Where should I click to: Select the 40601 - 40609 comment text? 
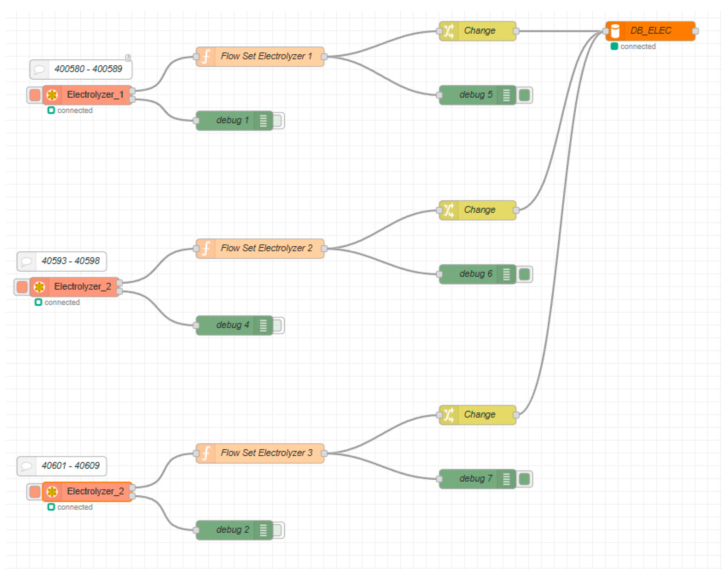pos(70,466)
